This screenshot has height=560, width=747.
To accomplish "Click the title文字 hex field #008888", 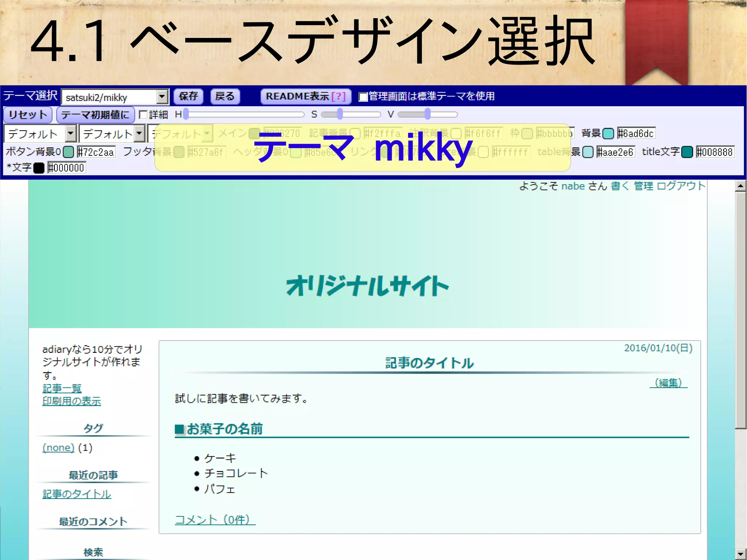I will click(x=715, y=152).
